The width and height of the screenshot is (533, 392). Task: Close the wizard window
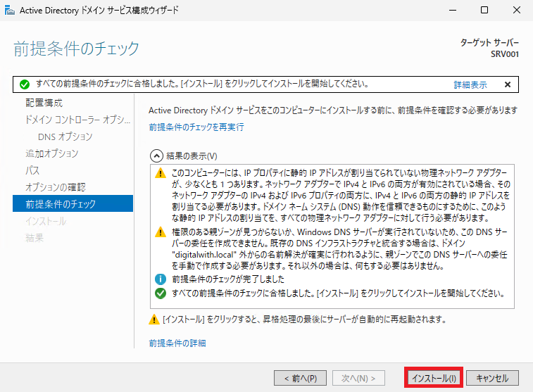(517, 10)
